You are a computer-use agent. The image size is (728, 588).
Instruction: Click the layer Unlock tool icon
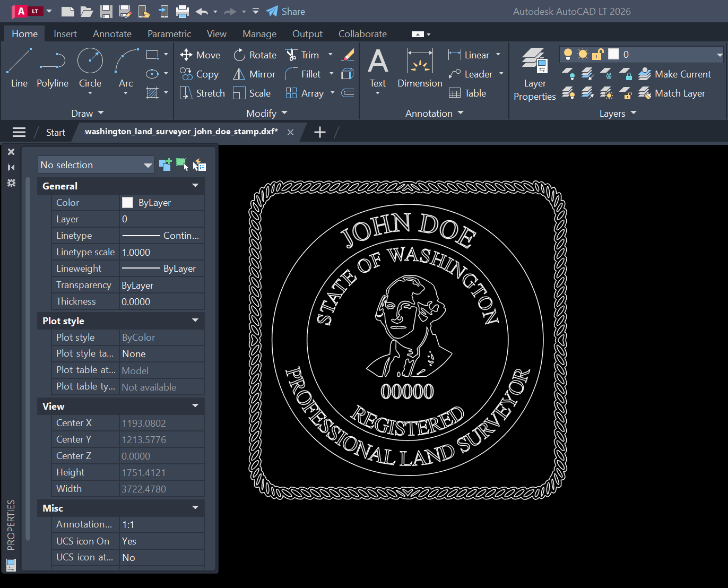click(626, 93)
